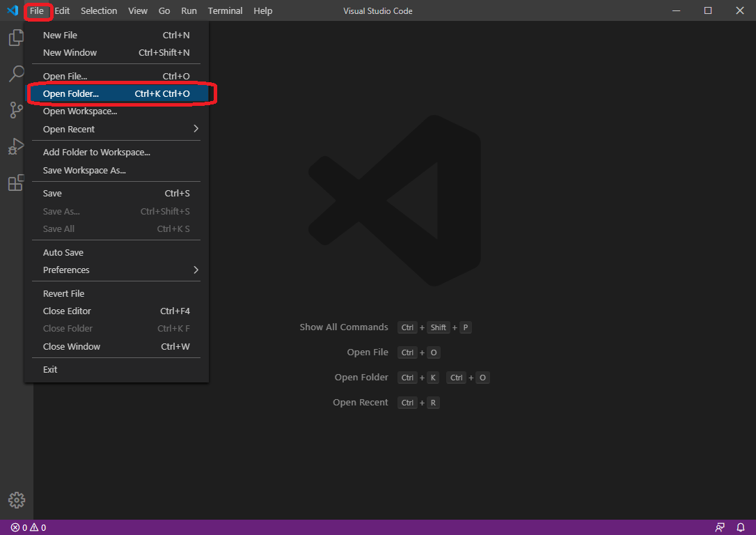Choose Revert File

116,293
